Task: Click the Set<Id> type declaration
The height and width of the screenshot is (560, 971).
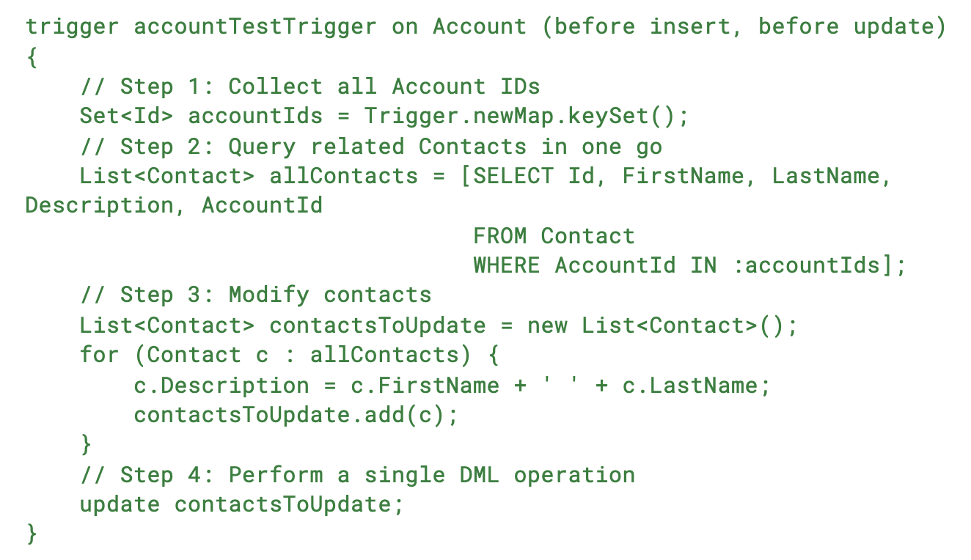Action: 126,117
